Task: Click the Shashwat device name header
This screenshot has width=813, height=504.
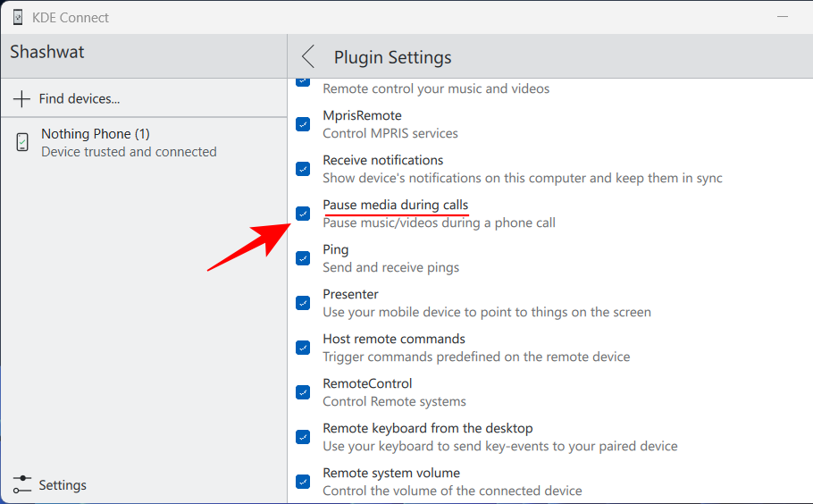Action: coord(47,52)
